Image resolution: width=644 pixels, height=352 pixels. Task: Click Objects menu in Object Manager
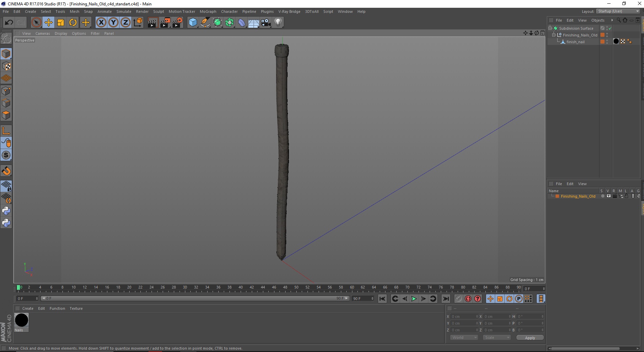pyautogui.click(x=598, y=20)
